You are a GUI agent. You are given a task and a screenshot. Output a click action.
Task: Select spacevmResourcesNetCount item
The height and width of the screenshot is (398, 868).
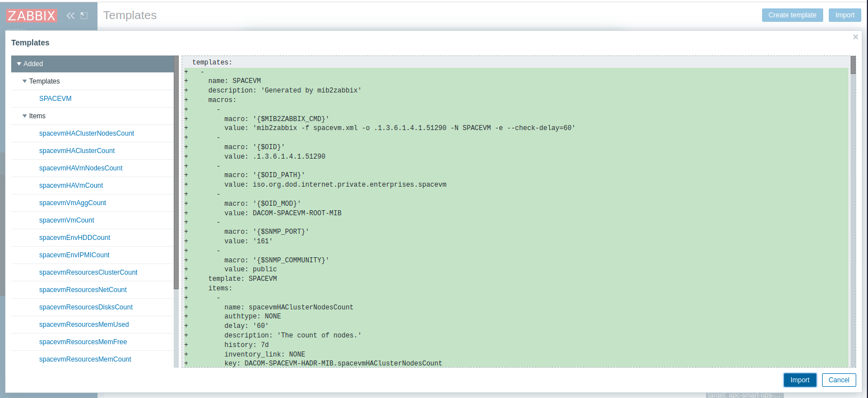83,290
